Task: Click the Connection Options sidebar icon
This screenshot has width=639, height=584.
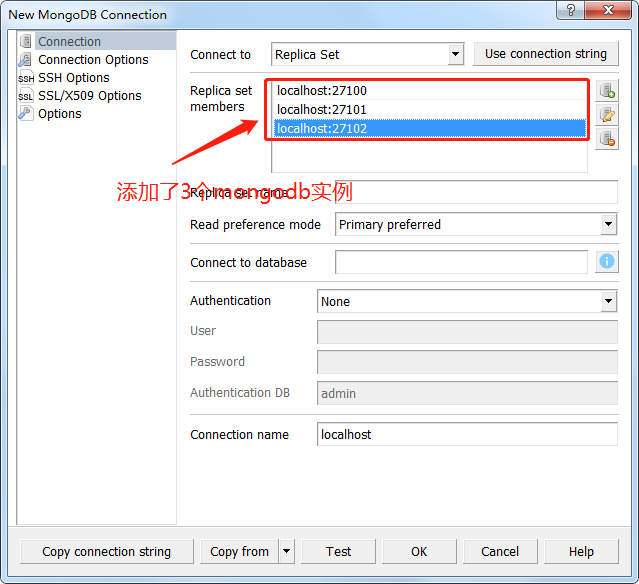Action: [x=25, y=60]
